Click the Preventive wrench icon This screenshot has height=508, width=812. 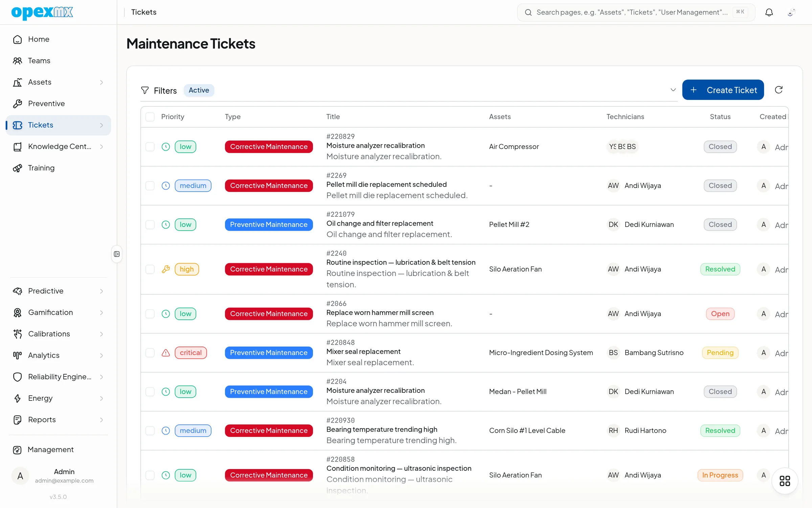(18, 104)
